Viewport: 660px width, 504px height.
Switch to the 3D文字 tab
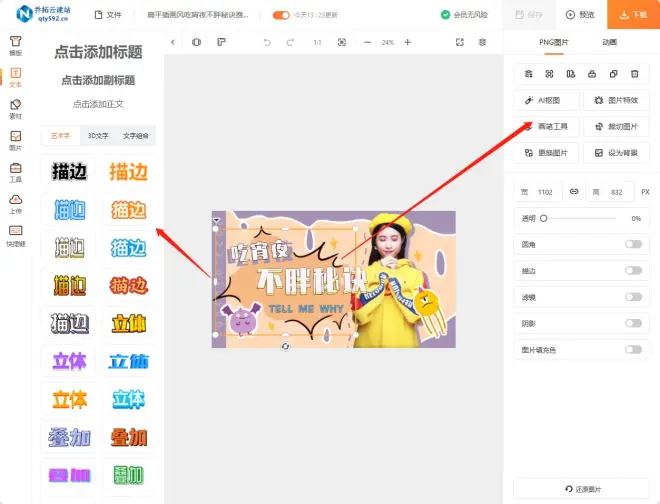[98, 135]
